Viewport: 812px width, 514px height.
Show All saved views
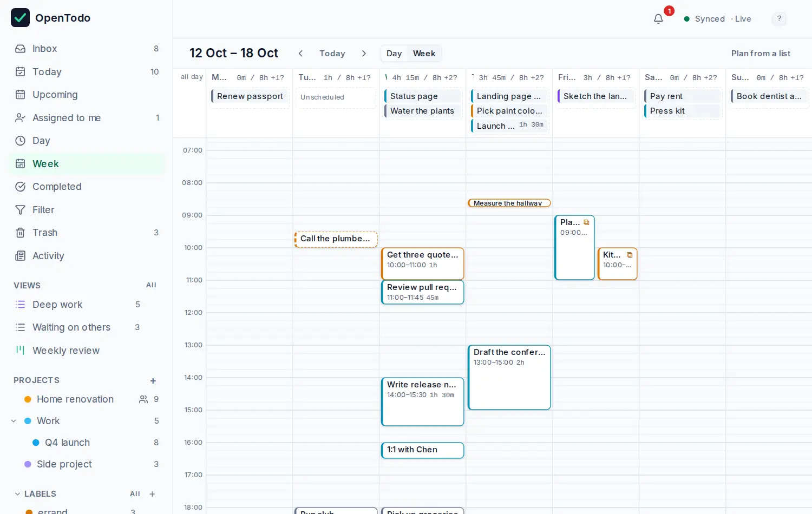click(x=151, y=285)
